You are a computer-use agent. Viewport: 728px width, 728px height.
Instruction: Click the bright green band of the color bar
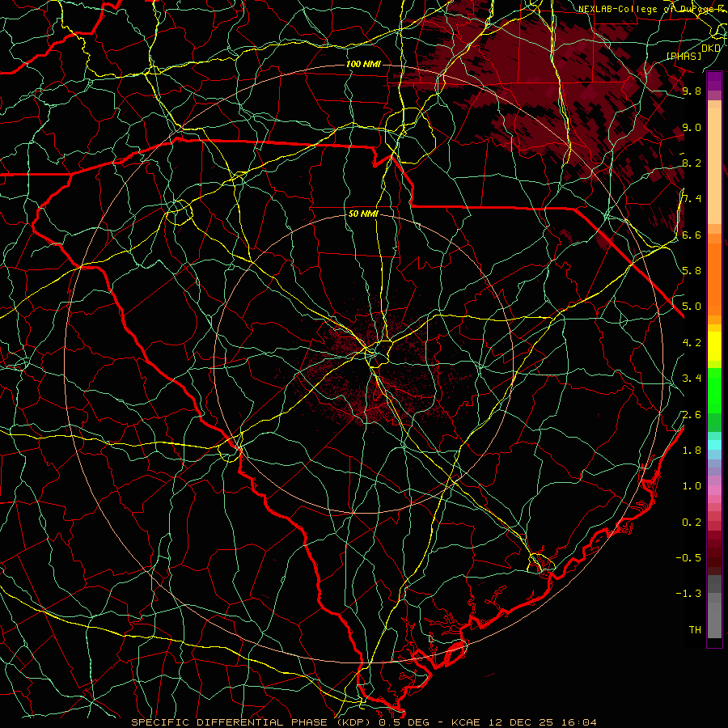tap(714, 391)
